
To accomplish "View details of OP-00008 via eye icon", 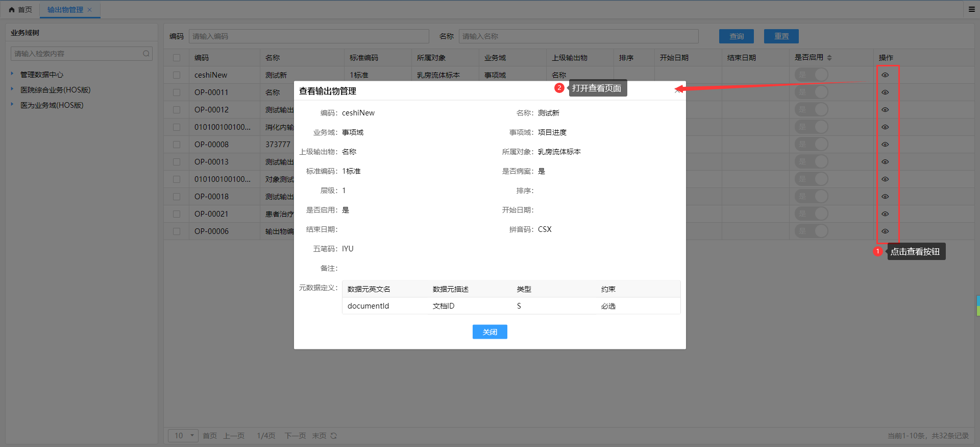I will pyautogui.click(x=885, y=145).
